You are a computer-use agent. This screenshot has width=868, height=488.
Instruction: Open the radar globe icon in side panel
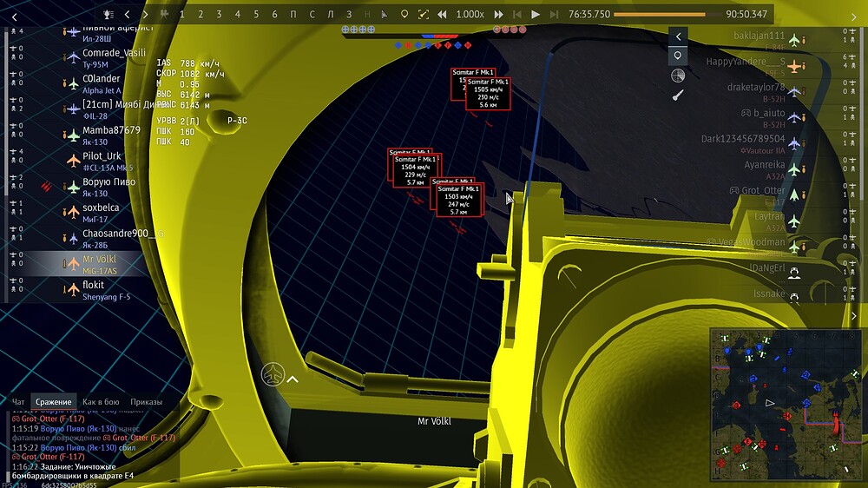[x=678, y=76]
